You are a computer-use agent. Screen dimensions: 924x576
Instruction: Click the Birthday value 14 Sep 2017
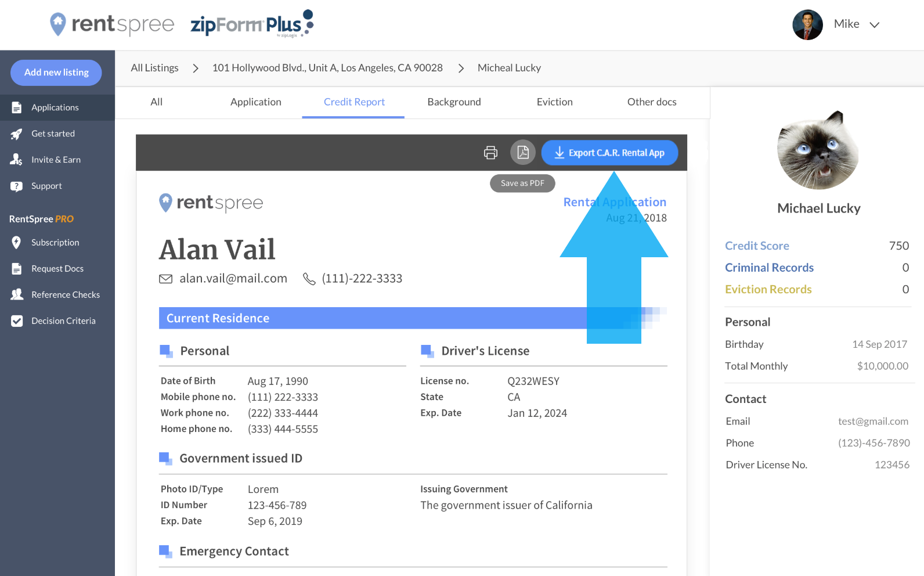(x=879, y=344)
